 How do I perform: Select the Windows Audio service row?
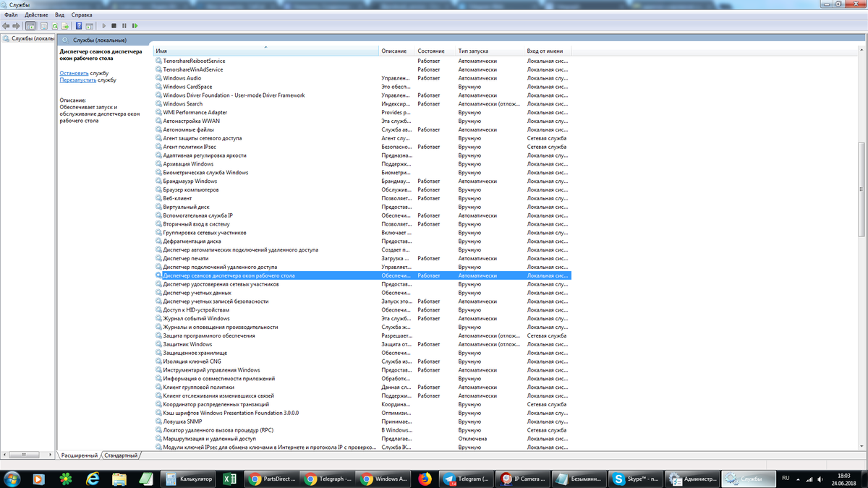(x=362, y=78)
